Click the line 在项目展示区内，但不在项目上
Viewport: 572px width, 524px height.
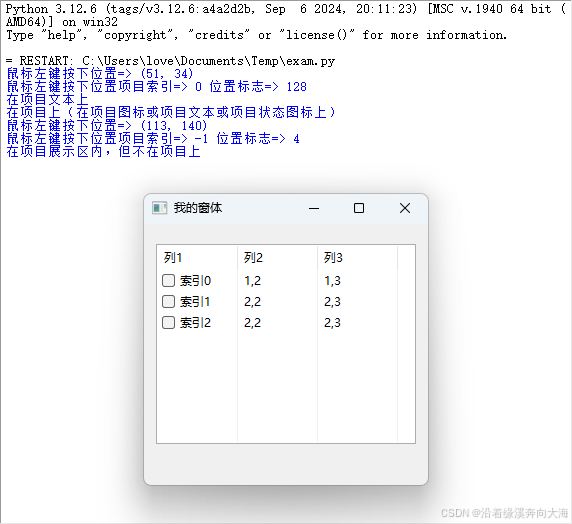tap(104, 151)
